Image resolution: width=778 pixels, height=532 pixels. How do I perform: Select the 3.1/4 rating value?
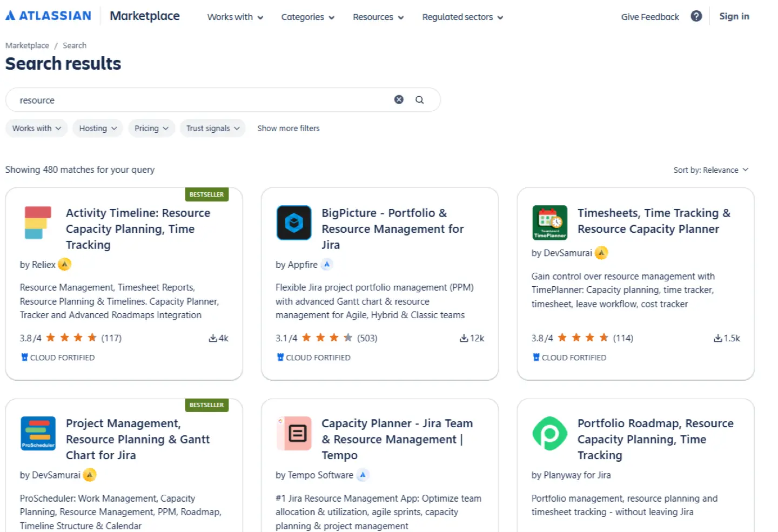coord(286,339)
